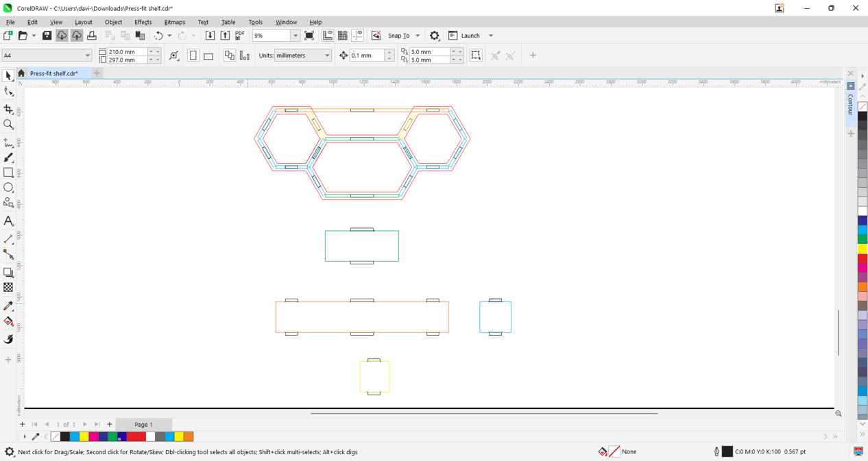Open the Effects menu
This screenshot has width=868, height=461.
[143, 22]
